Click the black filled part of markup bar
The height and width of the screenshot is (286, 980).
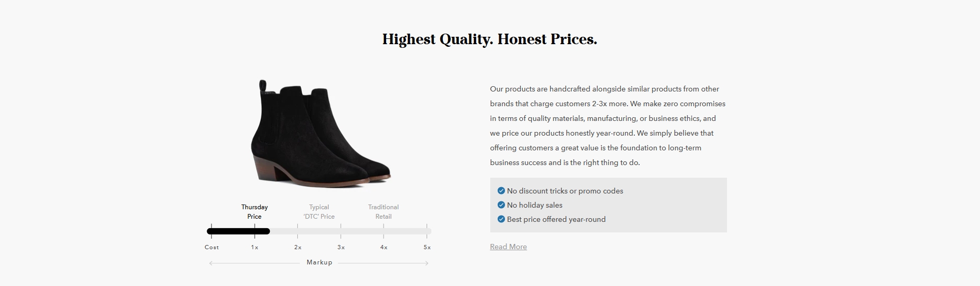pyautogui.click(x=238, y=231)
